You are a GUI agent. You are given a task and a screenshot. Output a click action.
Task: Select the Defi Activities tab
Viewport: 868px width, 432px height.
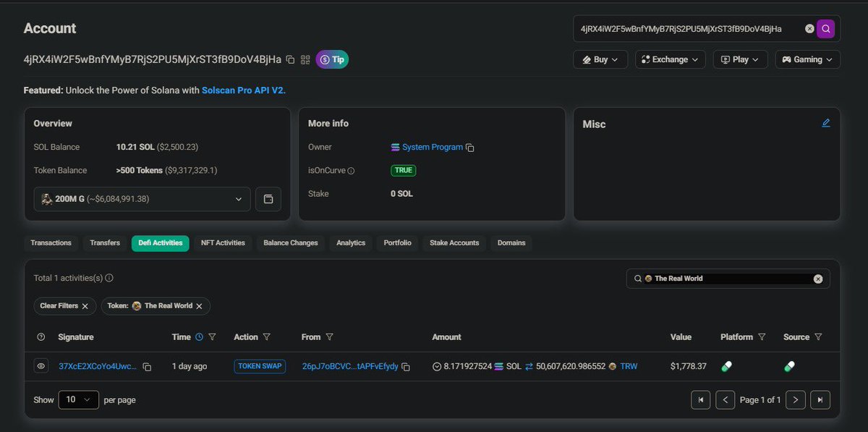point(161,243)
